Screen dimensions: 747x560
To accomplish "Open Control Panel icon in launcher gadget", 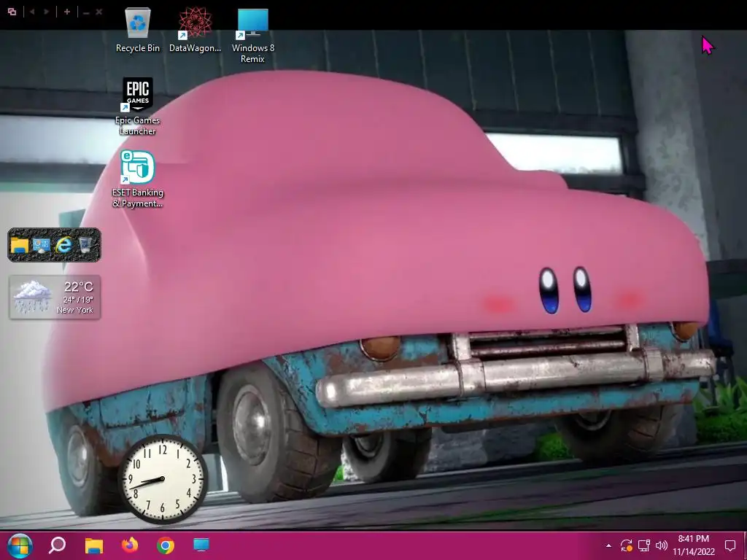I will click(x=42, y=245).
